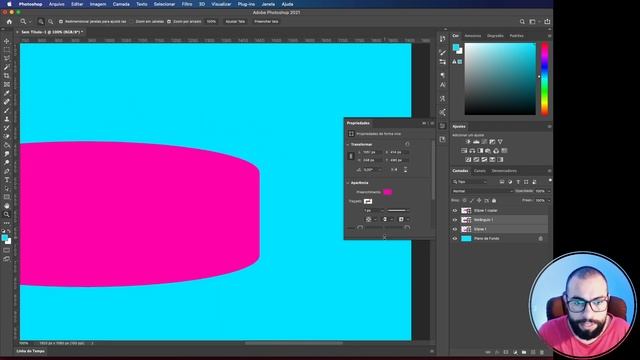Add a Photo Filter adjustment
640x360 pixels.
click(x=488, y=151)
